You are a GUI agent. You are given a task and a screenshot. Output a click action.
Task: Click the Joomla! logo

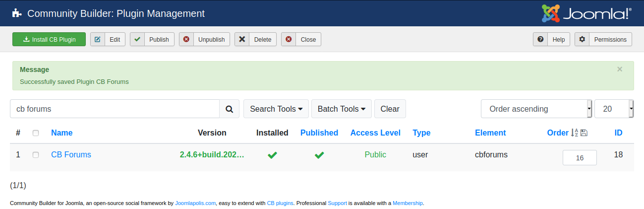[587, 13]
